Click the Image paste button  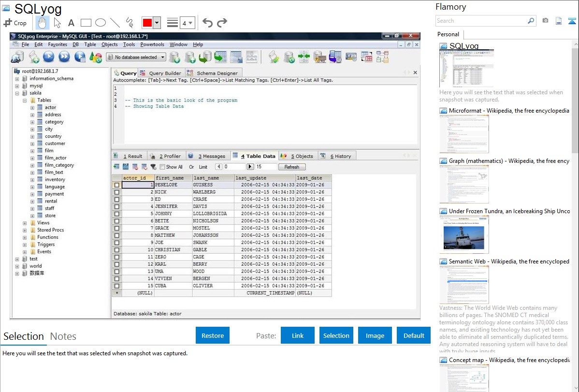click(x=375, y=335)
